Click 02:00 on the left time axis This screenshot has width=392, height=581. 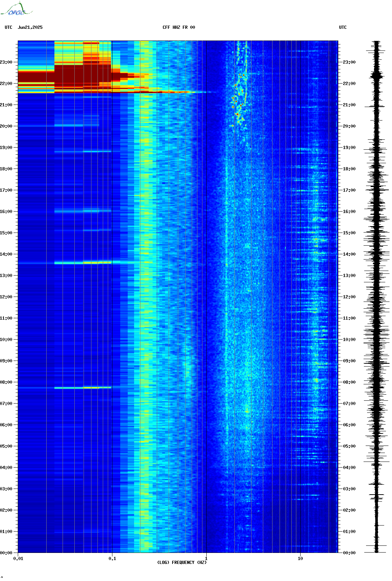tap(6, 510)
